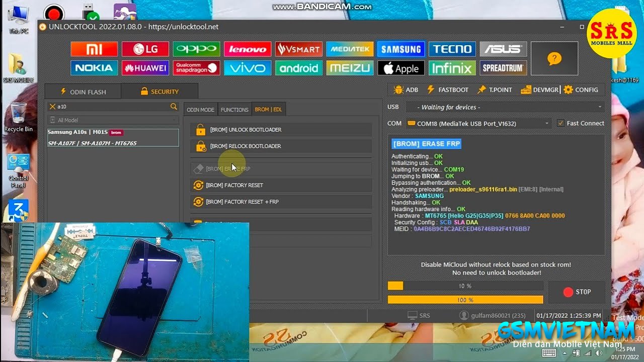This screenshot has height=362, width=644.
Task: Open the Lenovo brand tile
Action: pyautogui.click(x=248, y=49)
